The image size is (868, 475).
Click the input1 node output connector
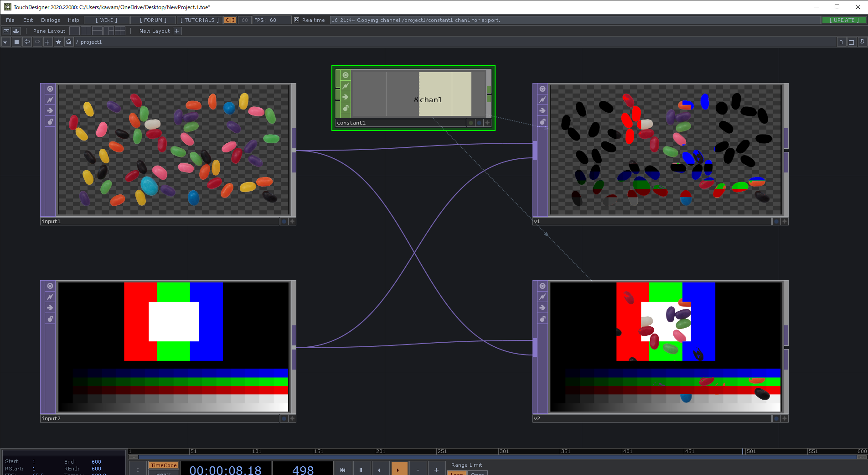(x=294, y=150)
